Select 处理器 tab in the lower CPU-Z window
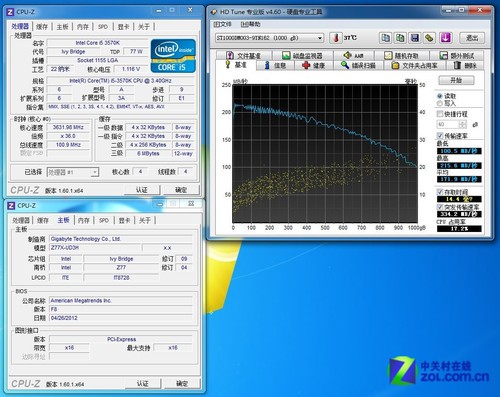The height and width of the screenshot is (397, 500). click(21, 220)
